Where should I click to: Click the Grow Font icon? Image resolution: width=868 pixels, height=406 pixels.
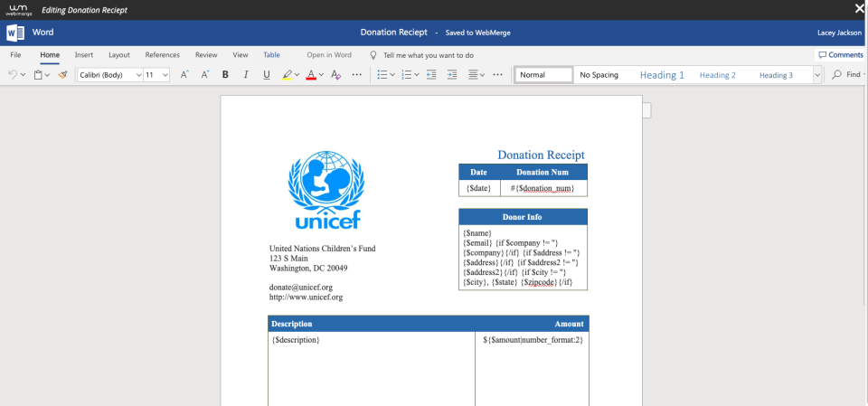(184, 74)
